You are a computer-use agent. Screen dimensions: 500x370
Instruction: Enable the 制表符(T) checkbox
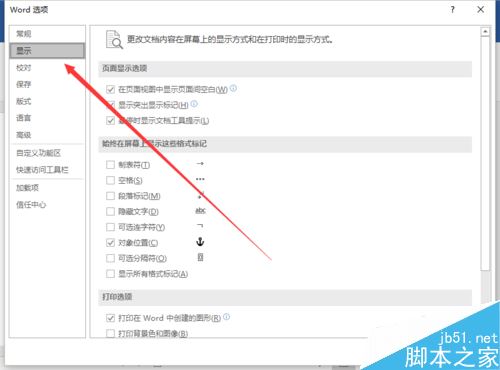tap(110, 165)
